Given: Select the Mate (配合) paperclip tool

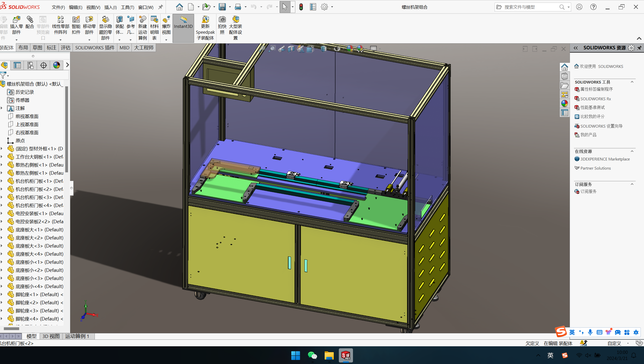Looking at the screenshot, I should pyautogui.click(x=30, y=20).
